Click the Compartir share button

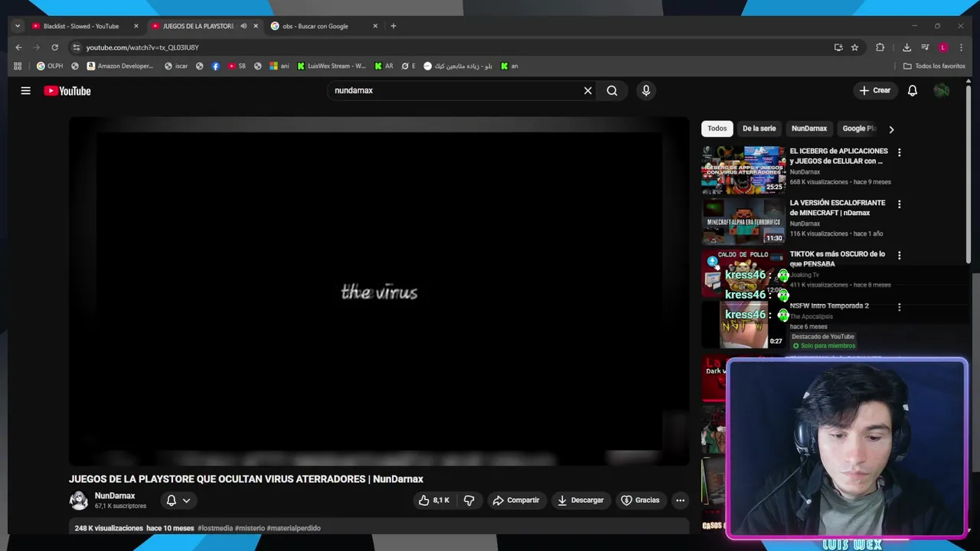pos(516,500)
